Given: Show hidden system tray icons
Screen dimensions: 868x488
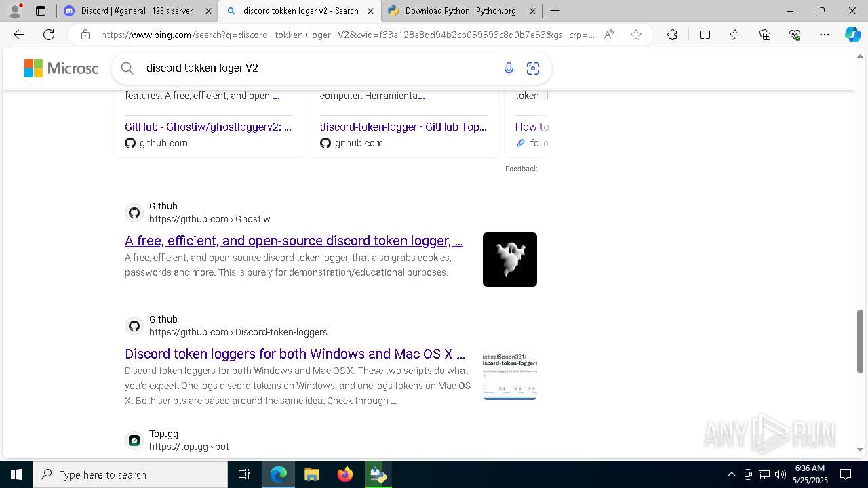Looking at the screenshot, I should pyautogui.click(x=731, y=474).
